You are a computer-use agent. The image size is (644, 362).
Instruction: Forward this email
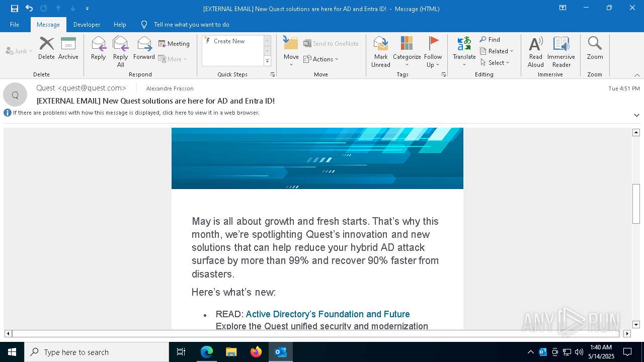point(144,48)
